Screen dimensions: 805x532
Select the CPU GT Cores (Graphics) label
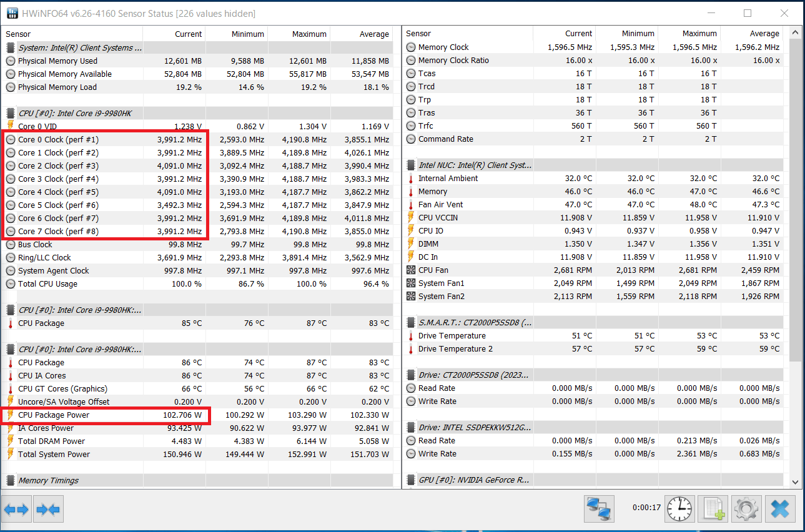(62, 389)
